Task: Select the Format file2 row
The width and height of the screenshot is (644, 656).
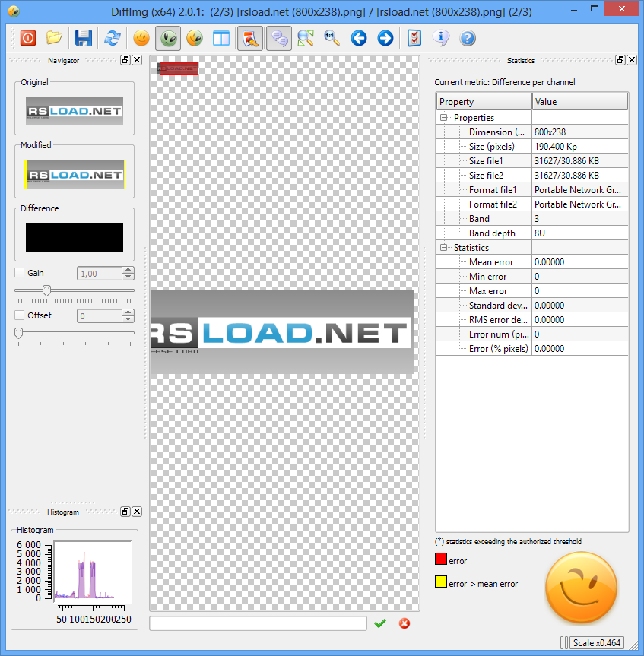Action: (532, 204)
